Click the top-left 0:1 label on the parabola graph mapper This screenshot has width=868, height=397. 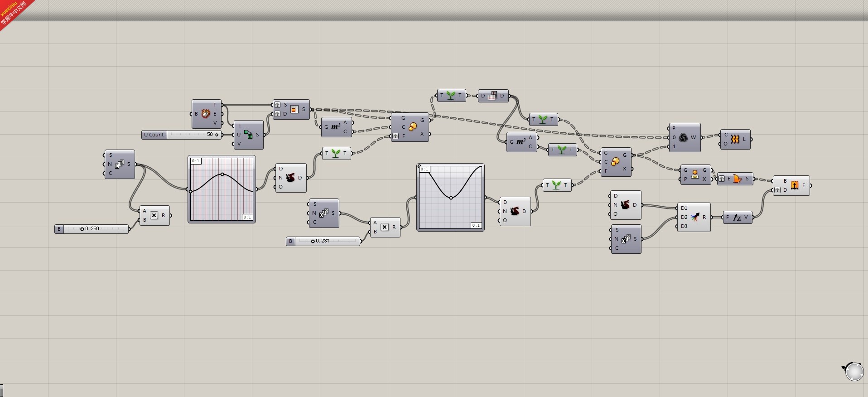[424, 169]
